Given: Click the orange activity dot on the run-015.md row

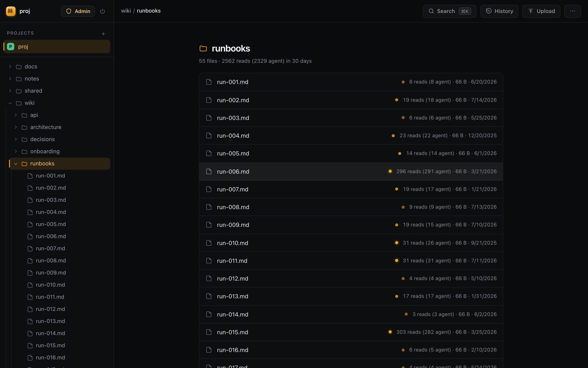Looking at the screenshot, I should [390, 332].
